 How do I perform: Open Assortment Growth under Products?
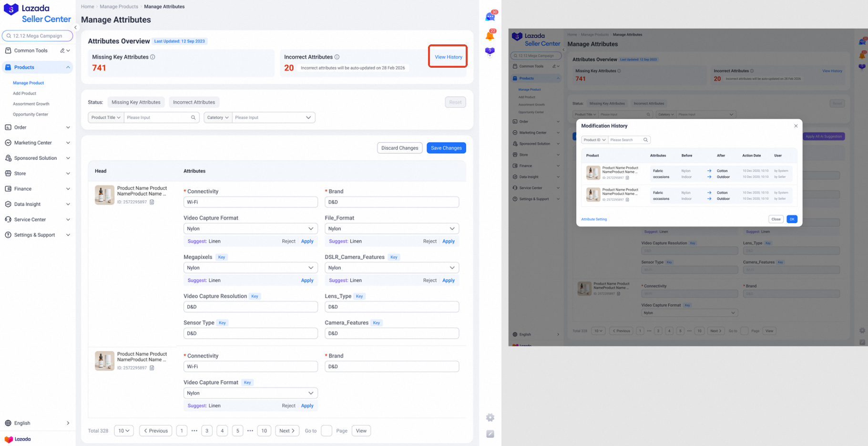(x=31, y=104)
